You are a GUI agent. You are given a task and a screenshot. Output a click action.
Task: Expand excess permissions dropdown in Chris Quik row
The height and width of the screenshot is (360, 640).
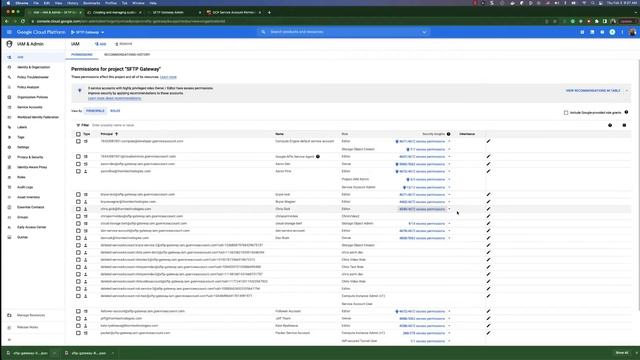[x=449, y=209]
